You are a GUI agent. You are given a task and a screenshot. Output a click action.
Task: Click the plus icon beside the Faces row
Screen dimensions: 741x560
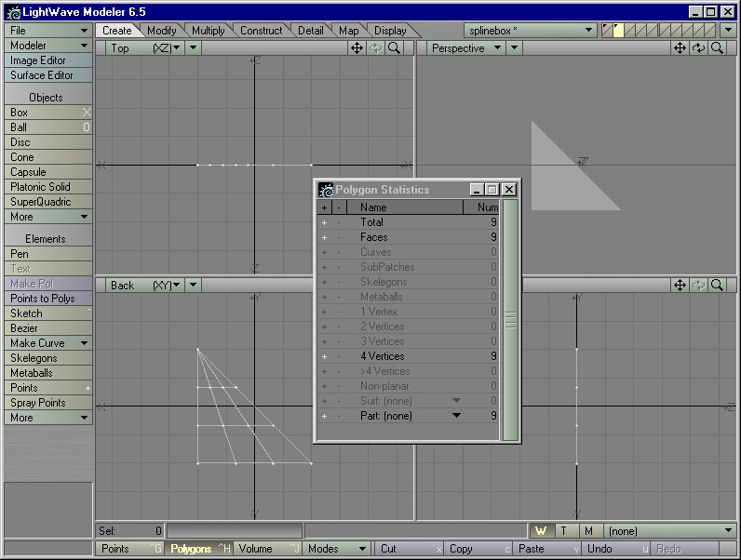324,237
